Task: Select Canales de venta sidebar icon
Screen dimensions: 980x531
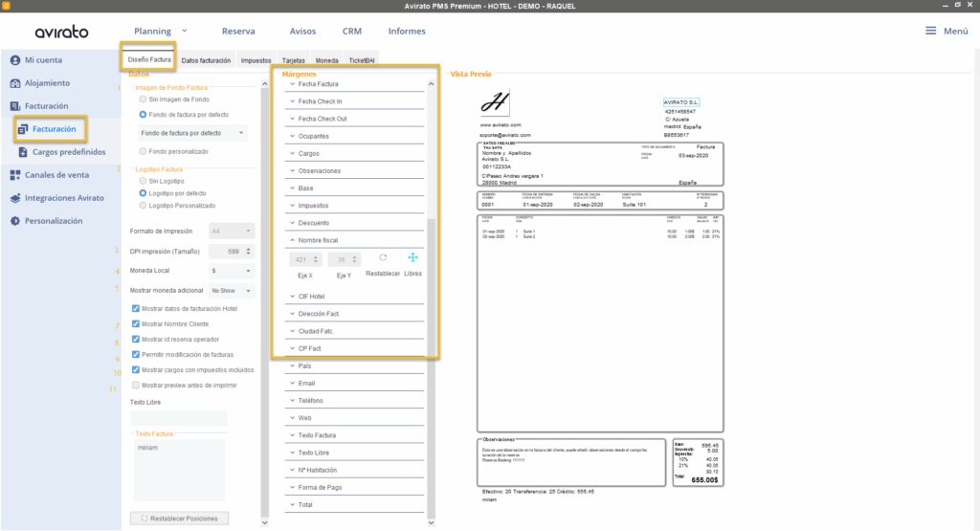Action: pyautogui.click(x=15, y=175)
